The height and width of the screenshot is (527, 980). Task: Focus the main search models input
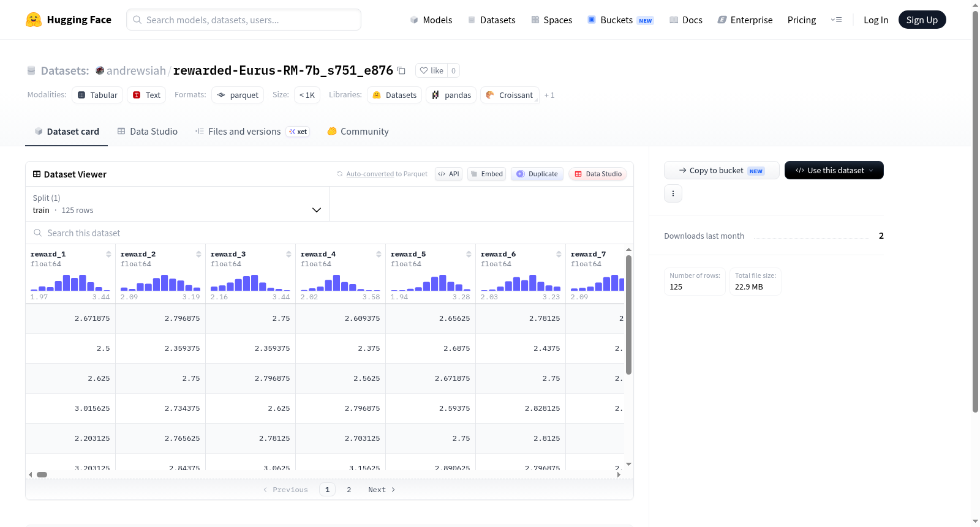click(244, 20)
